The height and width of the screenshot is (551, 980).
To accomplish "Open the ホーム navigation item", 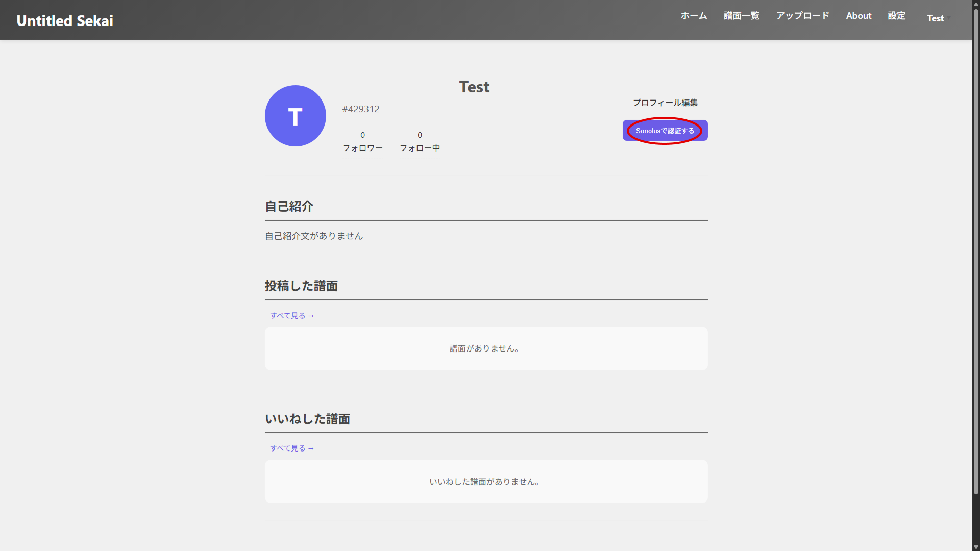I will click(x=693, y=16).
